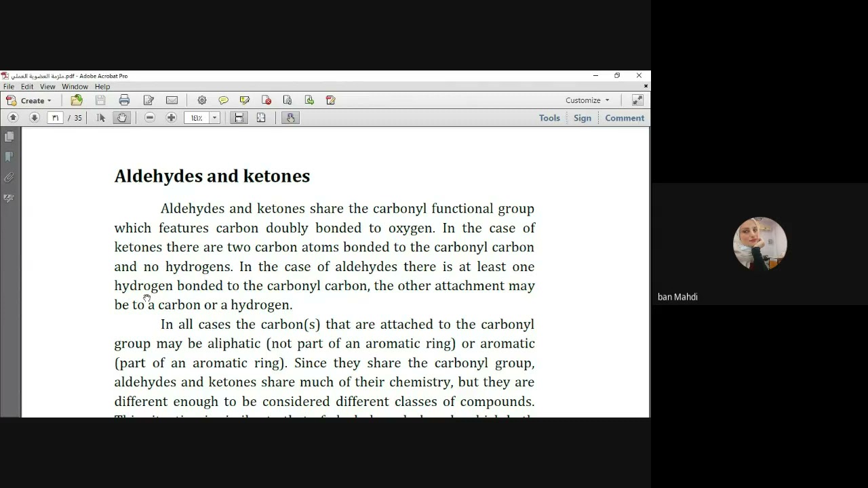Screen dimensions: 868x488
Task: Click the extract page icon in toolbar
Action: pyautogui.click(x=288, y=100)
